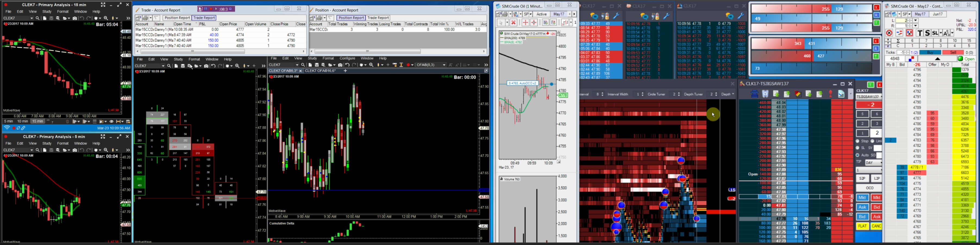Click search magnifier in the OFA chart window toolbar
980x245 pixels.
(x=303, y=65)
